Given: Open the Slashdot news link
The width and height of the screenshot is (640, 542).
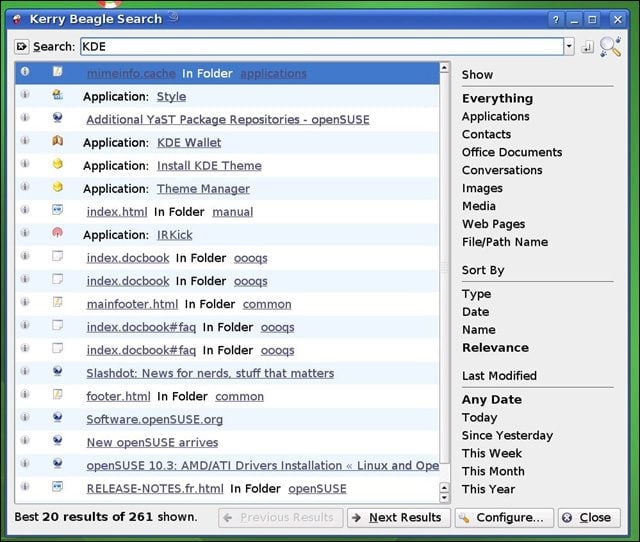Looking at the screenshot, I should pyautogui.click(x=210, y=373).
